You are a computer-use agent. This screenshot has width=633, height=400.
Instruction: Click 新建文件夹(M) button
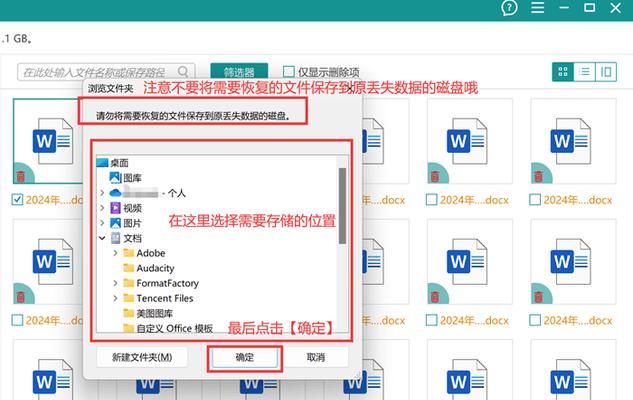(142, 357)
